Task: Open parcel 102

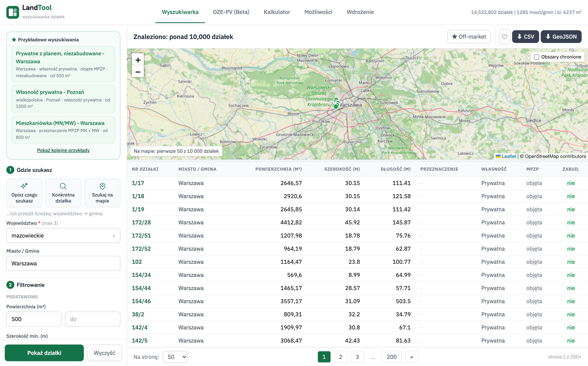Action: coord(137,262)
